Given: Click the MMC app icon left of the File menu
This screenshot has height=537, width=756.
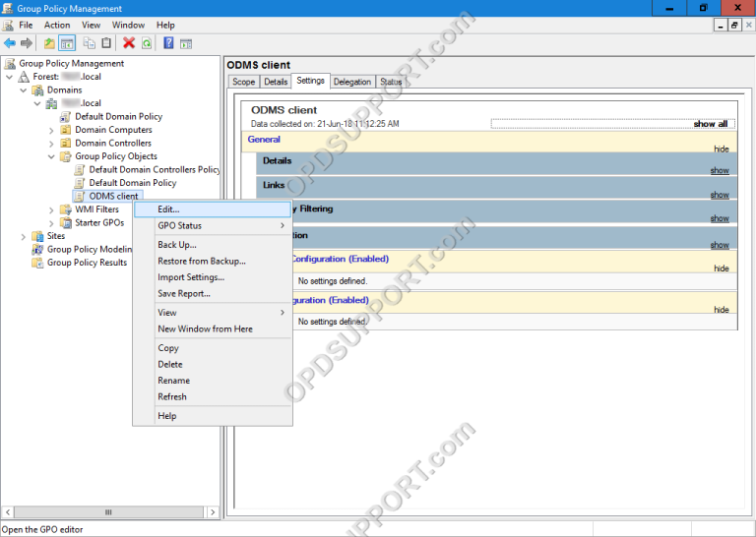Looking at the screenshot, I should [x=8, y=25].
